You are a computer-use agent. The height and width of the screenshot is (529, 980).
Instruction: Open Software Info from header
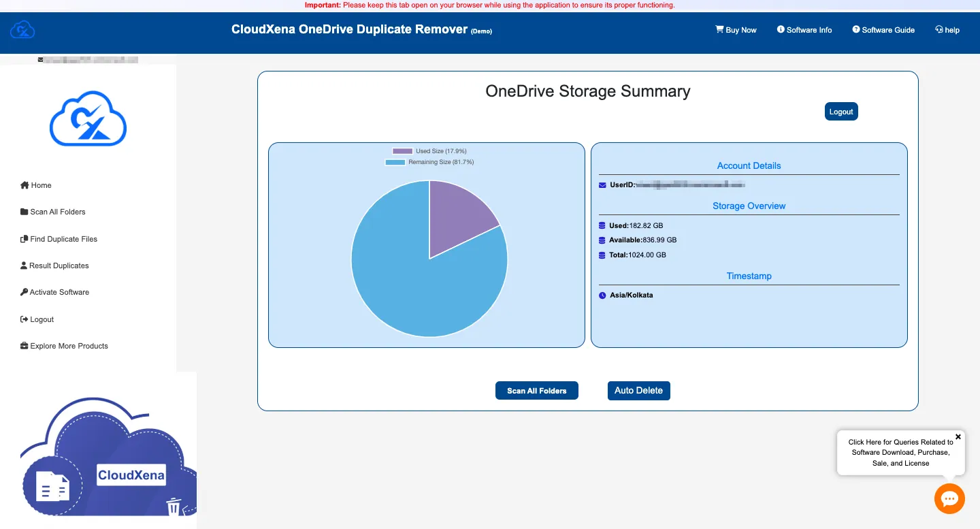pos(804,30)
